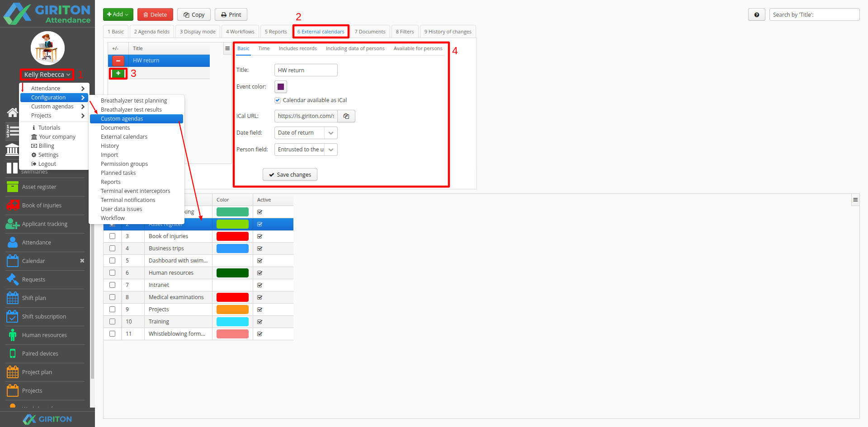Open the Kelly Rebecca user dropdown

[47, 75]
